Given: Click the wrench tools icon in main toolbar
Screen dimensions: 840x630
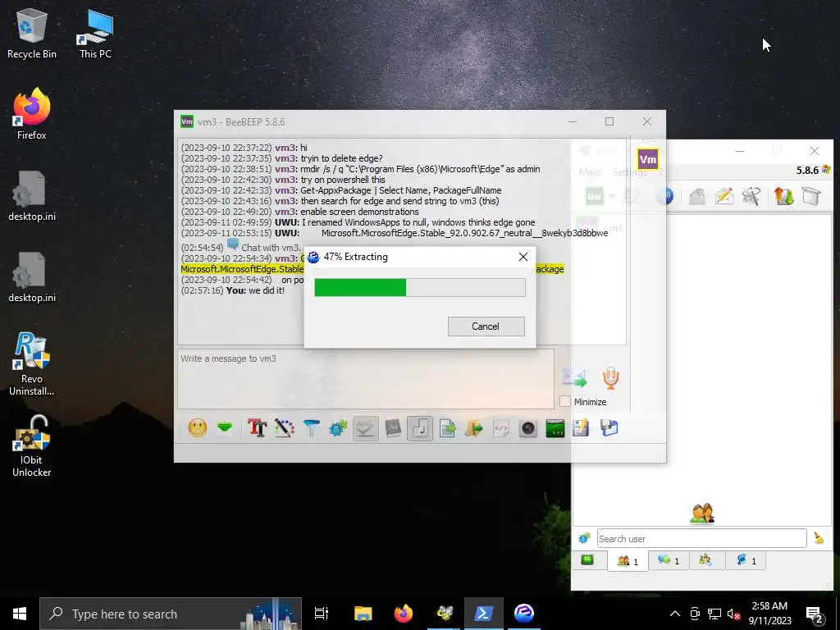Looking at the screenshot, I should [751, 196].
